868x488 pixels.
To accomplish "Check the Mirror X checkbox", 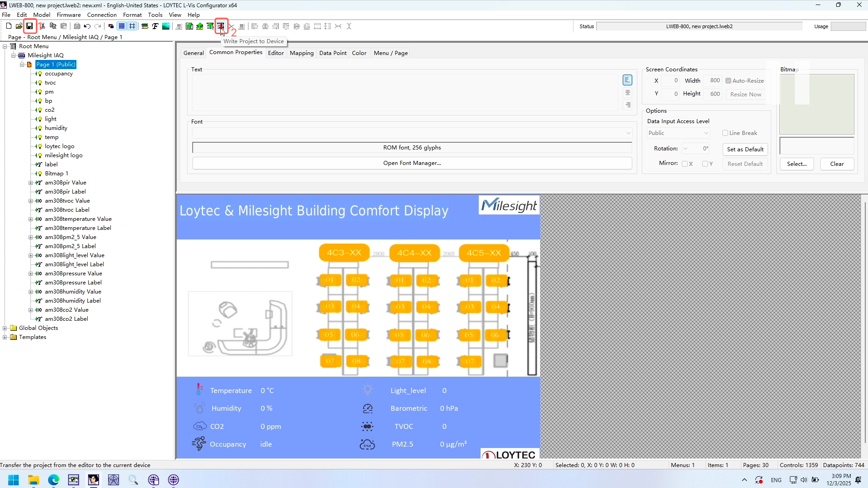I will click(684, 164).
